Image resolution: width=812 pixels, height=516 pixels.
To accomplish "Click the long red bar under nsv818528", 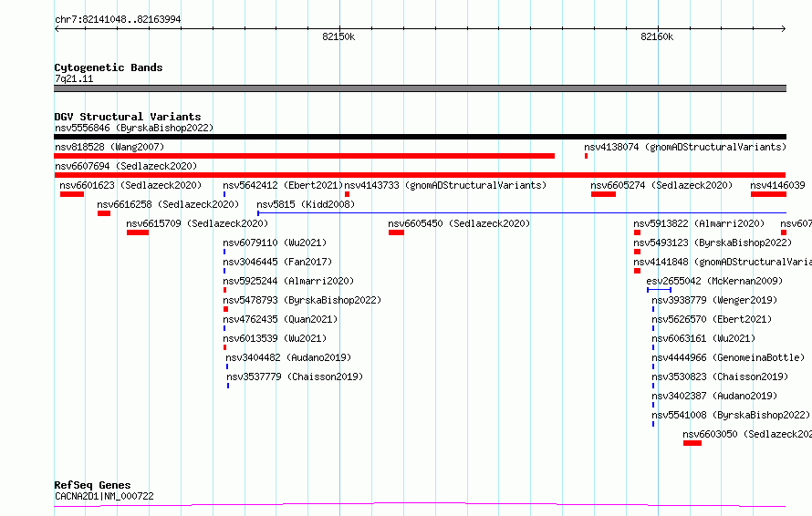I will [x=305, y=156].
